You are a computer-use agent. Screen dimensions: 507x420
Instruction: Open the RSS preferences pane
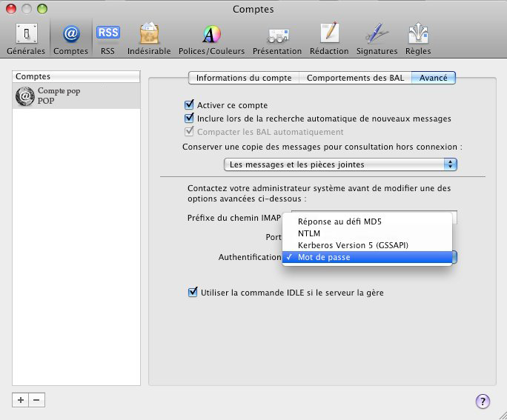107,39
